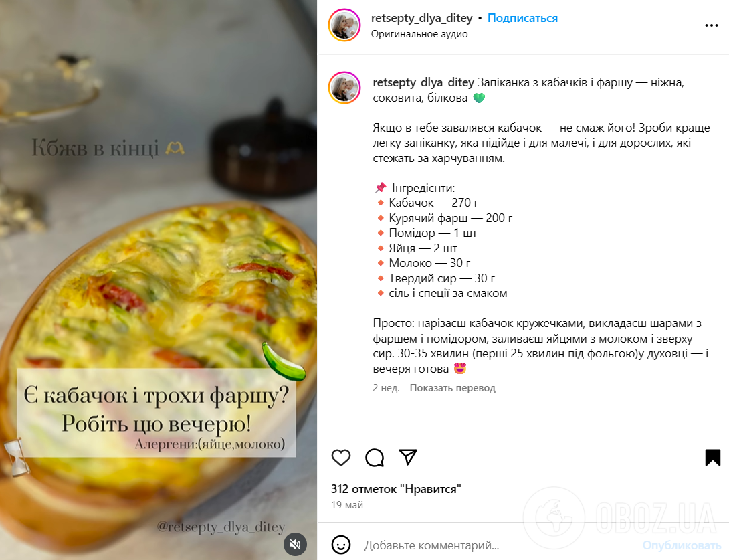729x560 pixels.
Task: Click the avatar beside the caption
Action: pos(344,88)
